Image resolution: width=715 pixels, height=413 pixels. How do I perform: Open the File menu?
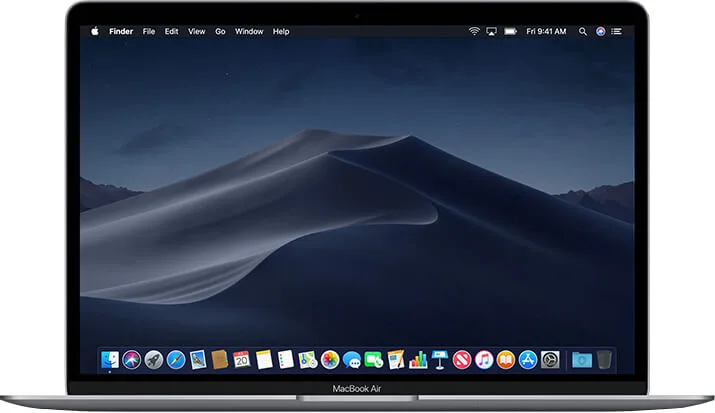pyautogui.click(x=149, y=31)
